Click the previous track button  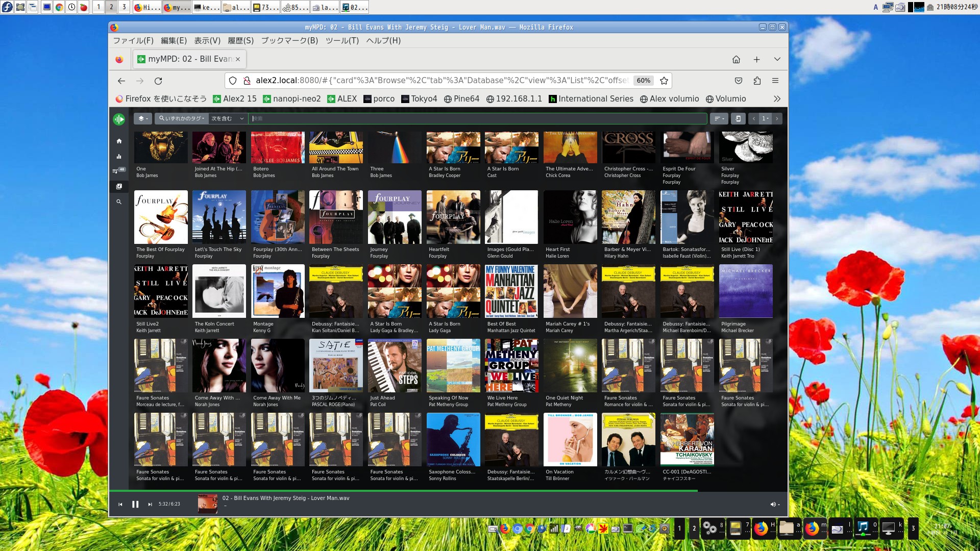pos(120,504)
